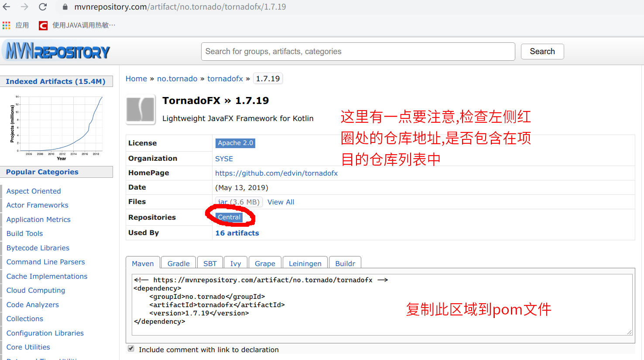
Task: Click the View All files link
Action: pyautogui.click(x=281, y=202)
